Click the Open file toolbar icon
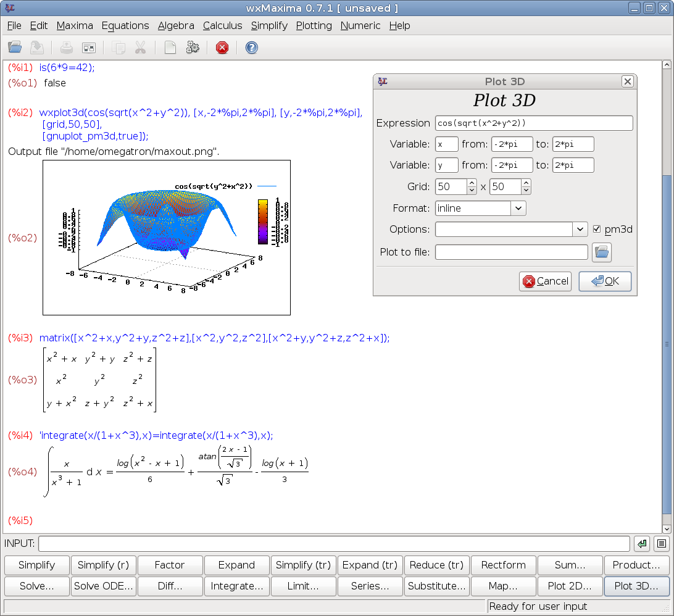 (15, 48)
